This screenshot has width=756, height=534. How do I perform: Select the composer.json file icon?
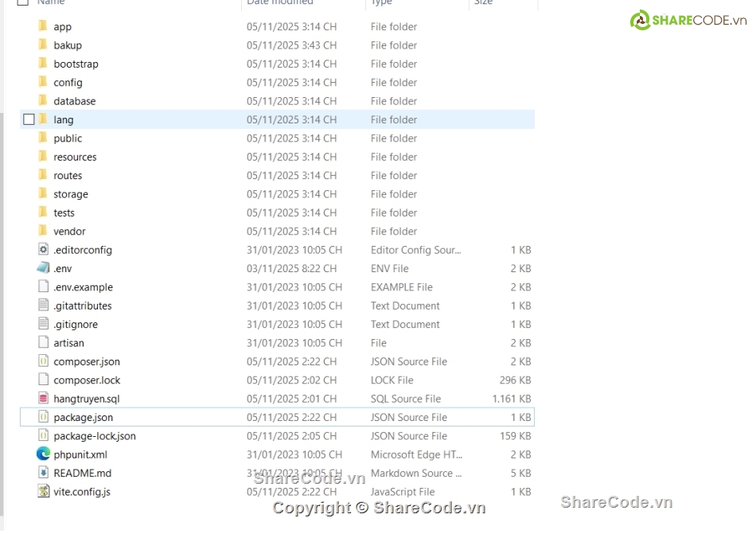[43, 361]
